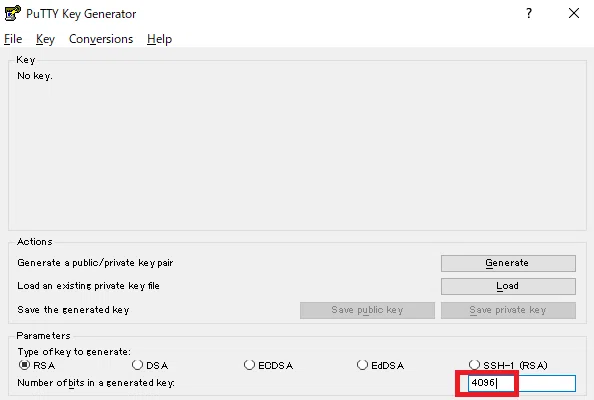Open the File menu
The width and height of the screenshot is (594, 400).
coord(13,39)
